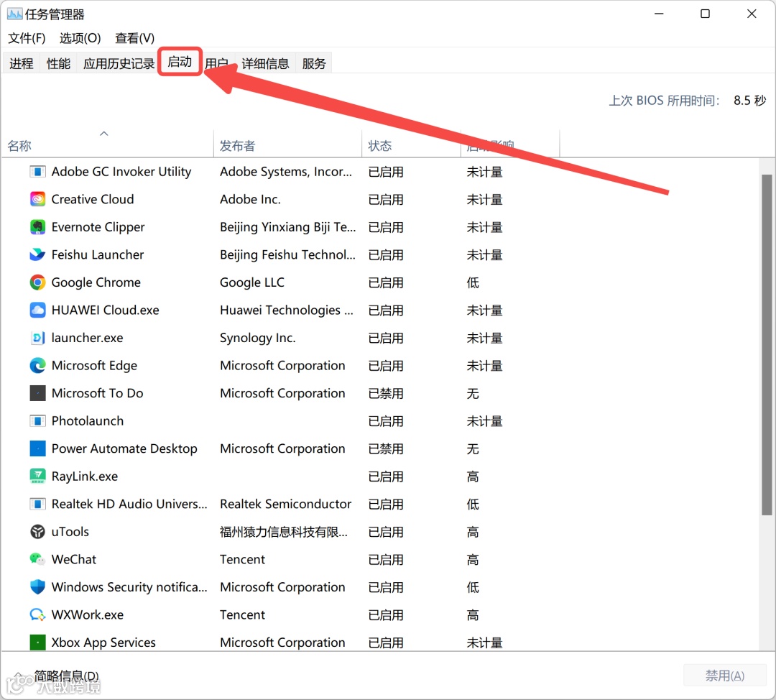The height and width of the screenshot is (700, 776).
Task: Click the Photolaunch icon
Action: pos(37,421)
